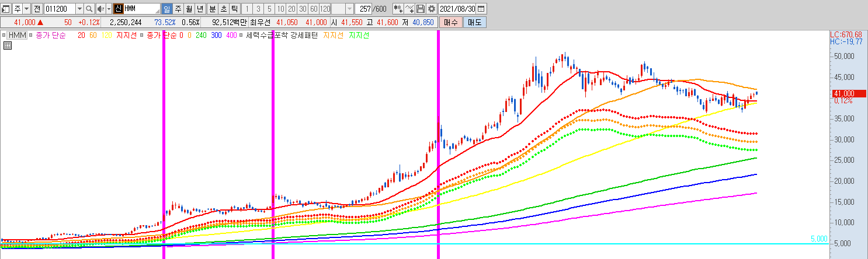Click the 신 credit marker icon
The height and width of the screenshot is (259, 868).
tap(117, 9)
